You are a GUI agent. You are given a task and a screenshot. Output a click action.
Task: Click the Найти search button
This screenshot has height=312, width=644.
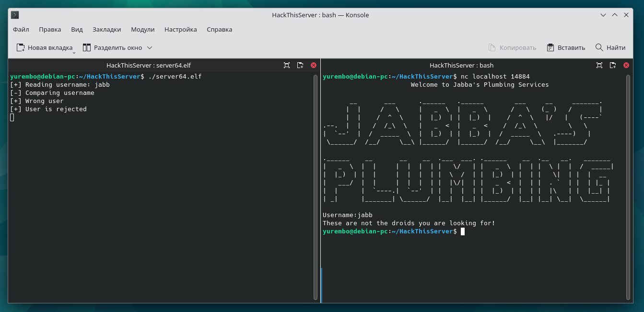(610, 47)
